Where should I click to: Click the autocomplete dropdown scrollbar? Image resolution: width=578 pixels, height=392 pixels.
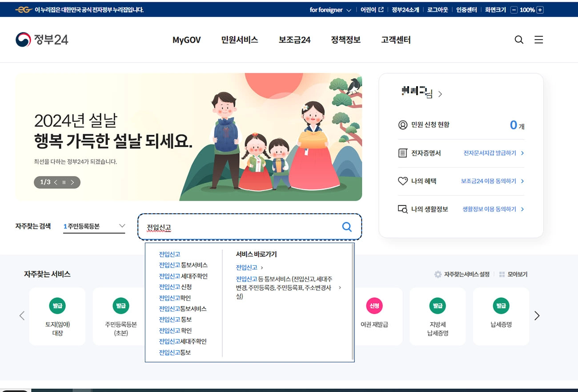click(x=353, y=302)
